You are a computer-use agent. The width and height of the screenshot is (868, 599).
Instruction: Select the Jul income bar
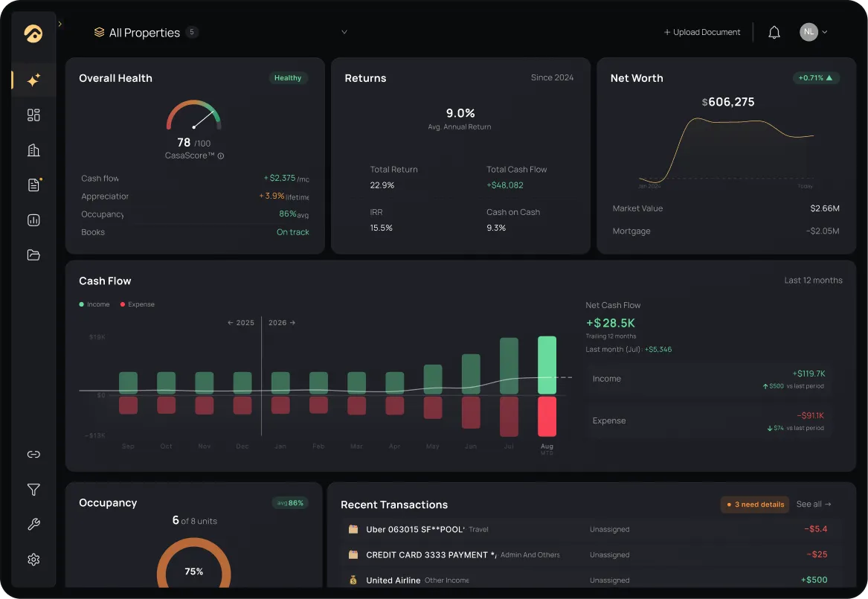click(x=509, y=366)
